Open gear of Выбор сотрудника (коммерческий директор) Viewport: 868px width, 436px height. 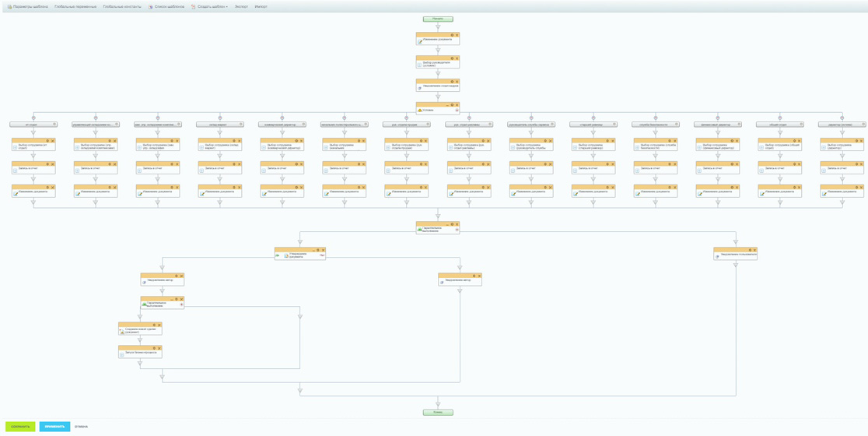click(296, 141)
